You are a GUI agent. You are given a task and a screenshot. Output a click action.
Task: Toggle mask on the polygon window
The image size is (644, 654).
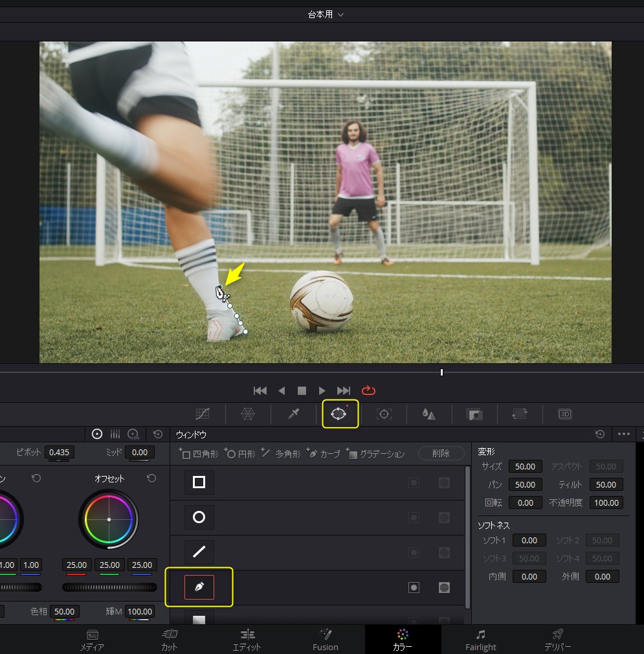point(445,552)
